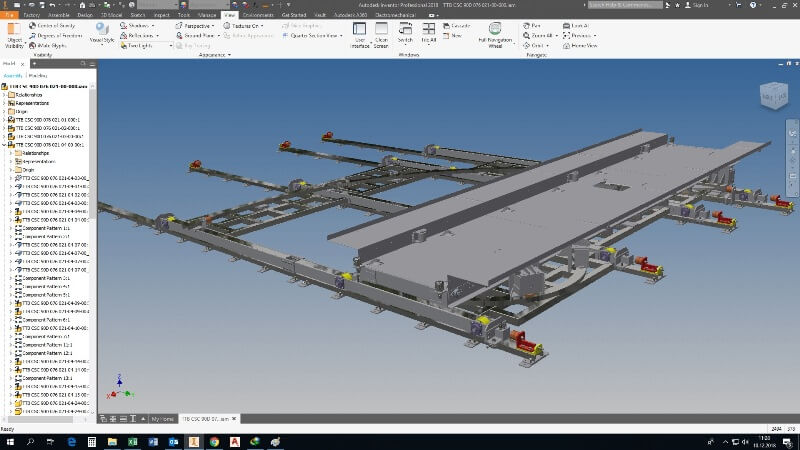Open Excel from the Windows taskbar
This screenshot has height=450, width=800.
click(133, 442)
